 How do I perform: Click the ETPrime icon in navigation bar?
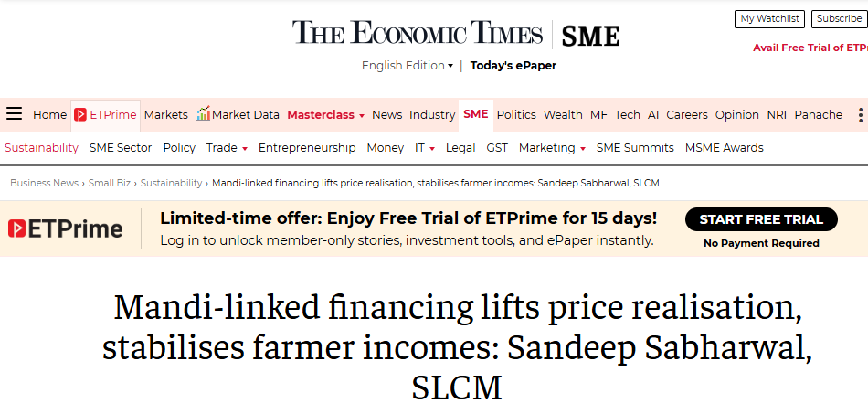pos(81,115)
